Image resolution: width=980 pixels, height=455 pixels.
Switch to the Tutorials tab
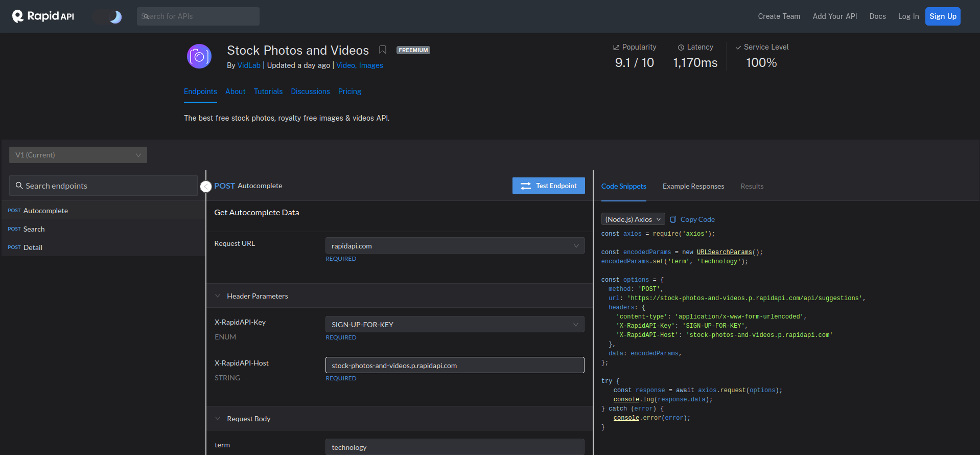pos(268,92)
